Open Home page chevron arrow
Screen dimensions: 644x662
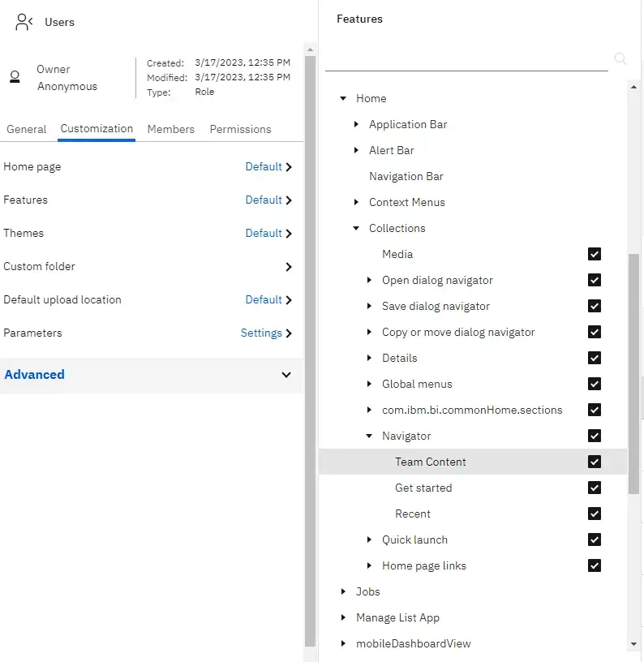[x=289, y=167]
